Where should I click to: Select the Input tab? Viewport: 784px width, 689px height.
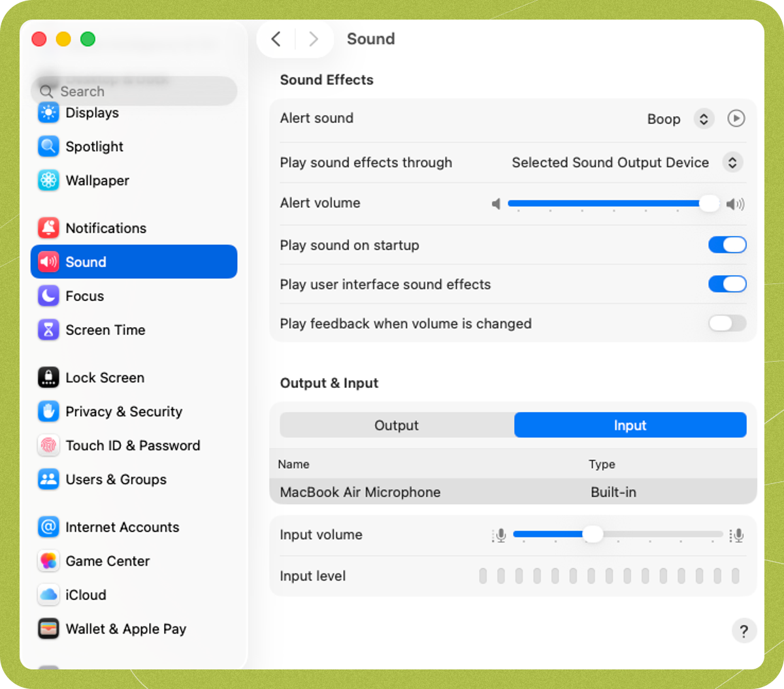630,425
